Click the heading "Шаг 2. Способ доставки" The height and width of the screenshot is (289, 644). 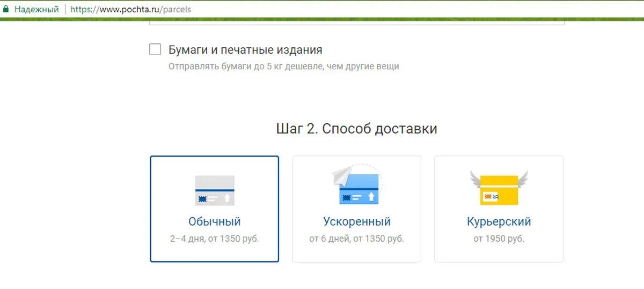tap(357, 129)
